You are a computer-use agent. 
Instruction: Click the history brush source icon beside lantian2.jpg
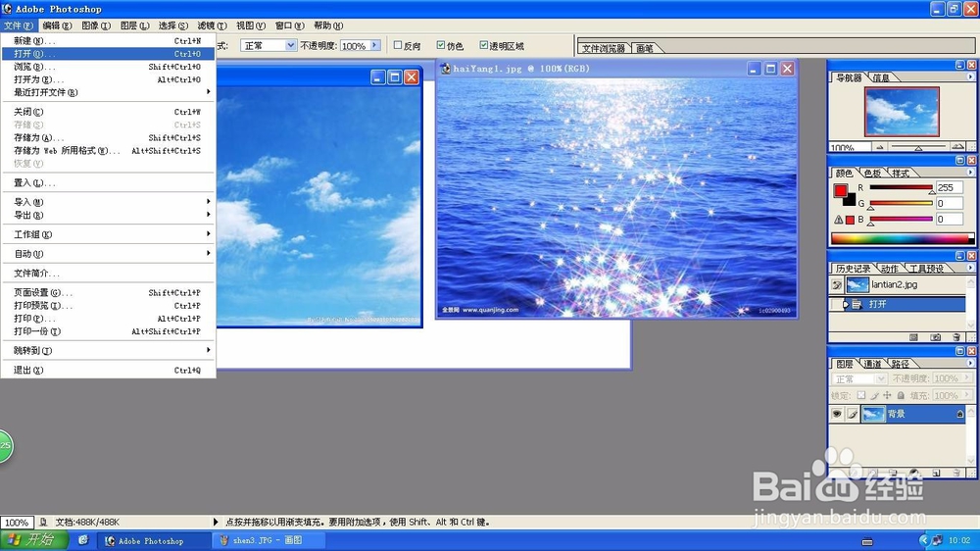836,285
